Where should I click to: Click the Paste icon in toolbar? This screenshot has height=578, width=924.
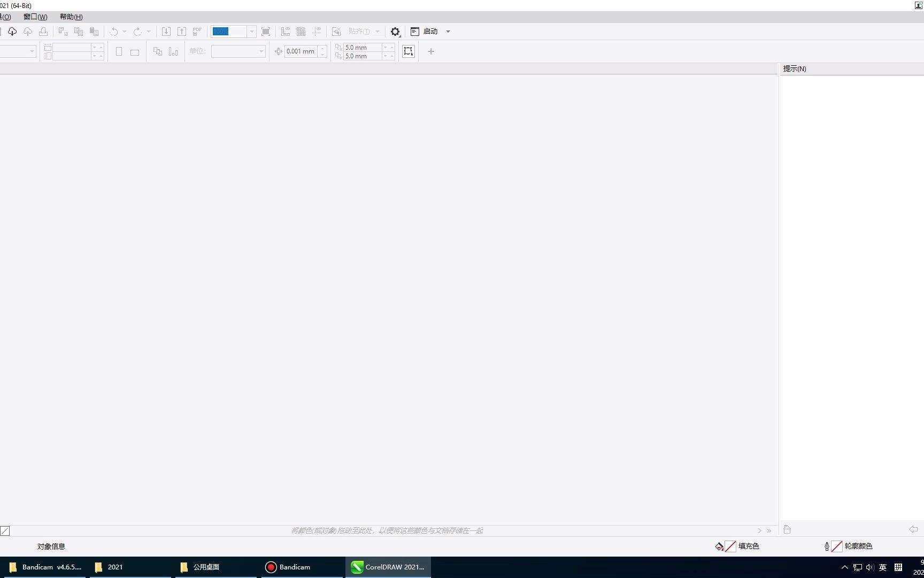(94, 32)
